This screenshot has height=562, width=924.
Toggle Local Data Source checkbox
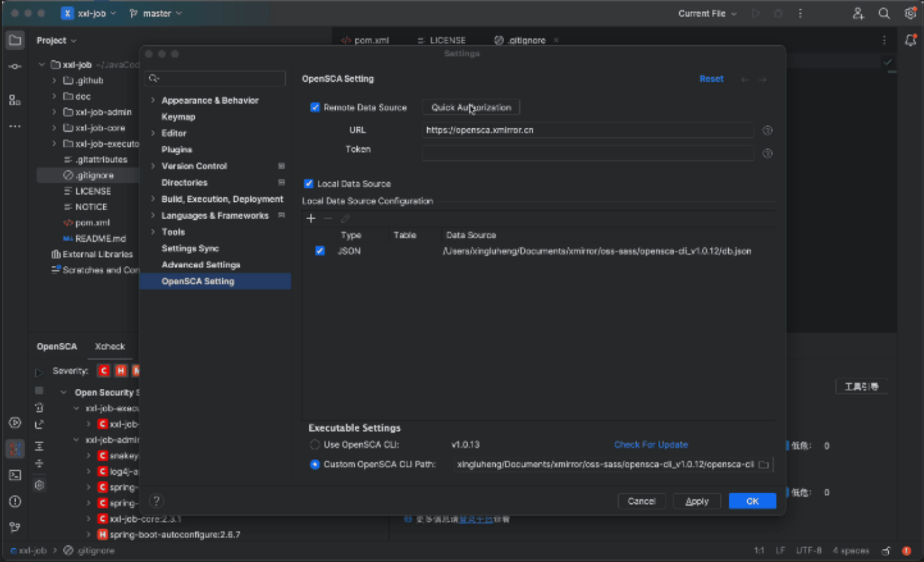point(309,184)
